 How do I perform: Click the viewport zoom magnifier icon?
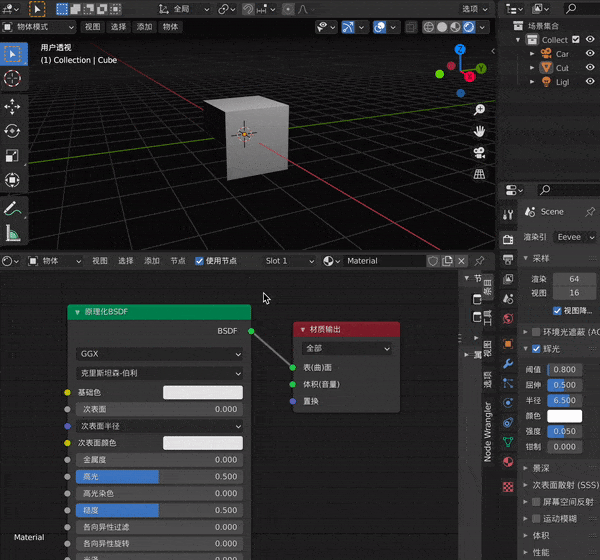click(479, 110)
